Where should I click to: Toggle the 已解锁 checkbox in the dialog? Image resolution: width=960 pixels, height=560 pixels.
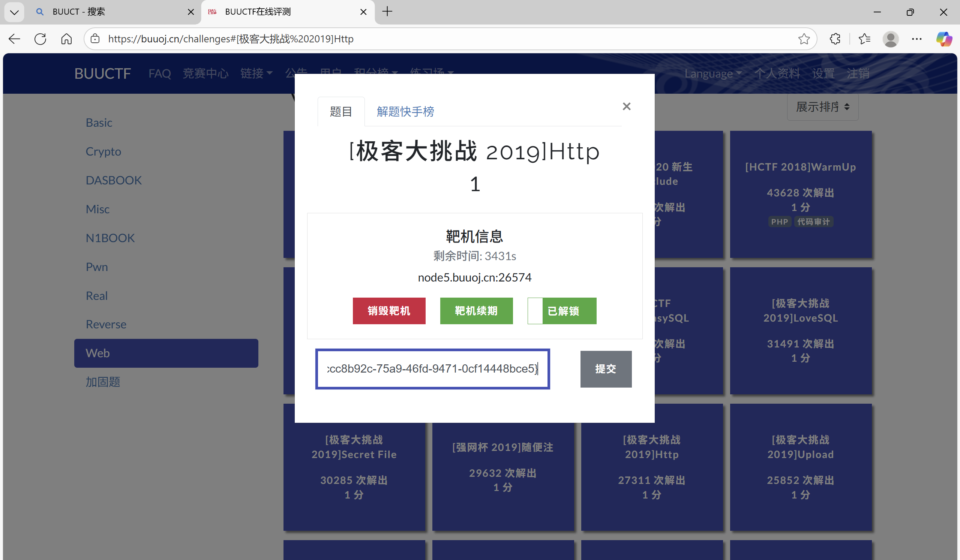click(535, 311)
